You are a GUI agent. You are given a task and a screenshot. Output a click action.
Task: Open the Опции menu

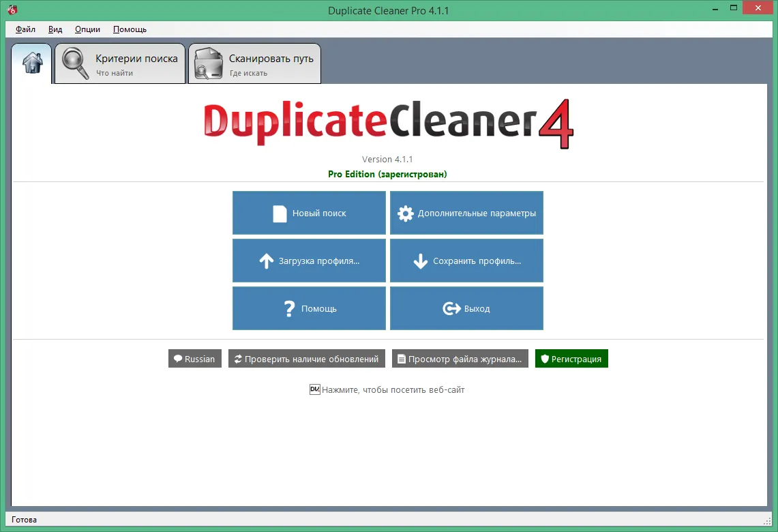(x=87, y=29)
